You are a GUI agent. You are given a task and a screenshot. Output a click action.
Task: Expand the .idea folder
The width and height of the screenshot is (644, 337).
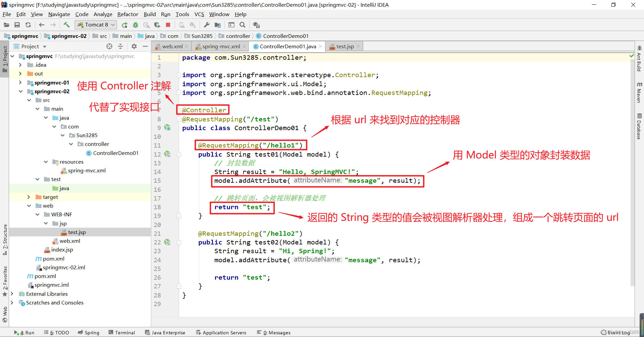(20, 65)
